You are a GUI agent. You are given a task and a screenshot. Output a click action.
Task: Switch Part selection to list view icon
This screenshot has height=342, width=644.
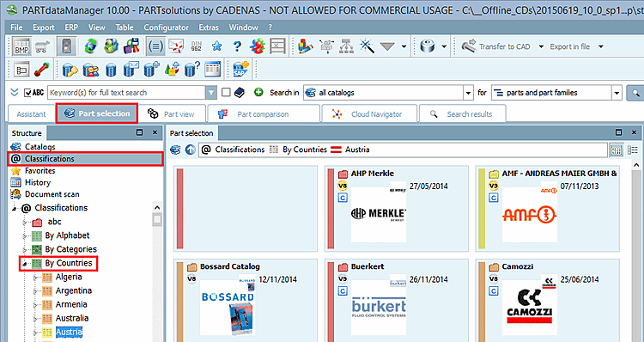coord(632,150)
